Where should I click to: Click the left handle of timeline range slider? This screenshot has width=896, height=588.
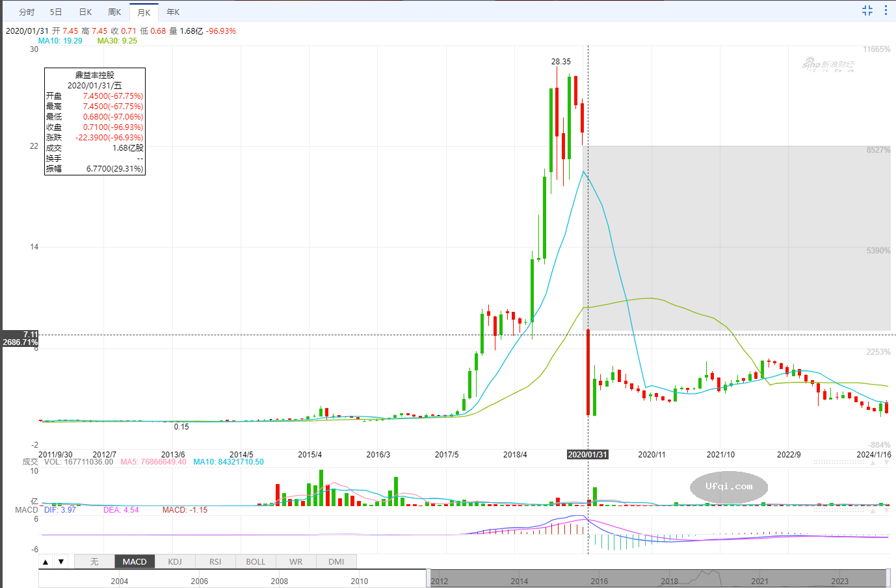click(x=428, y=578)
